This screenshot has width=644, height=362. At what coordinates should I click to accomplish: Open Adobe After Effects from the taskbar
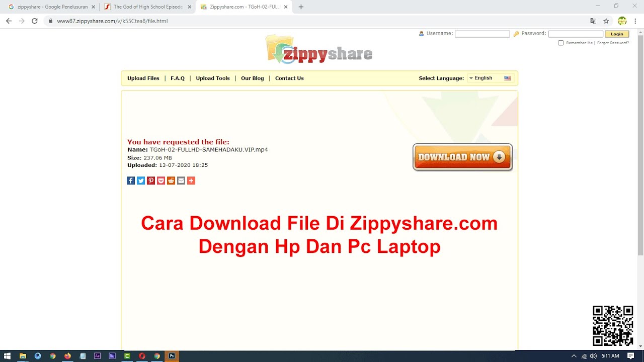click(x=98, y=356)
